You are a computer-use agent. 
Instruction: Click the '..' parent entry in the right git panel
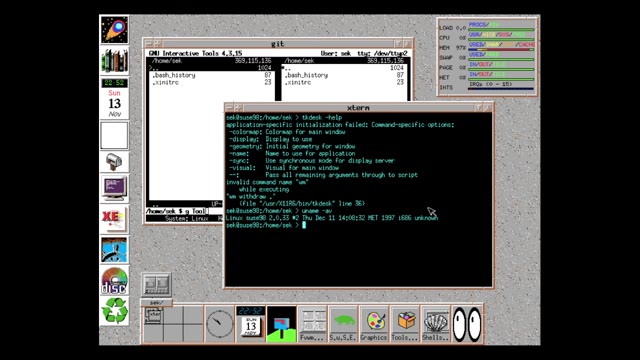click(344, 68)
